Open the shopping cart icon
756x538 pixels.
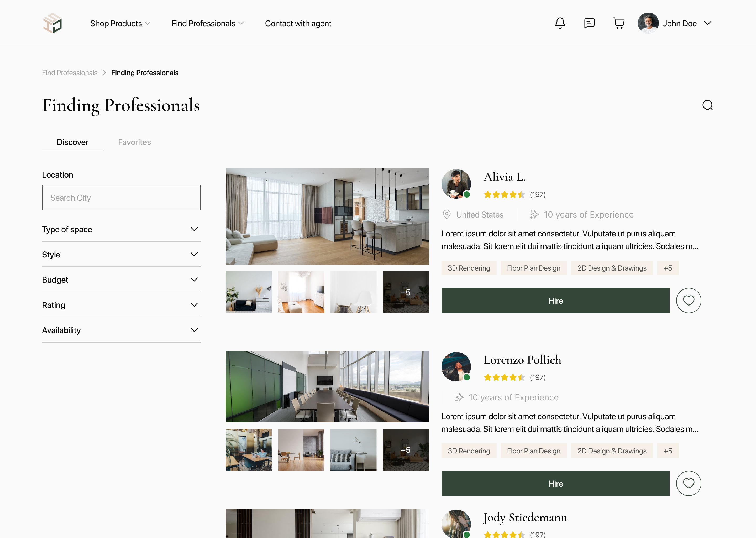619,23
